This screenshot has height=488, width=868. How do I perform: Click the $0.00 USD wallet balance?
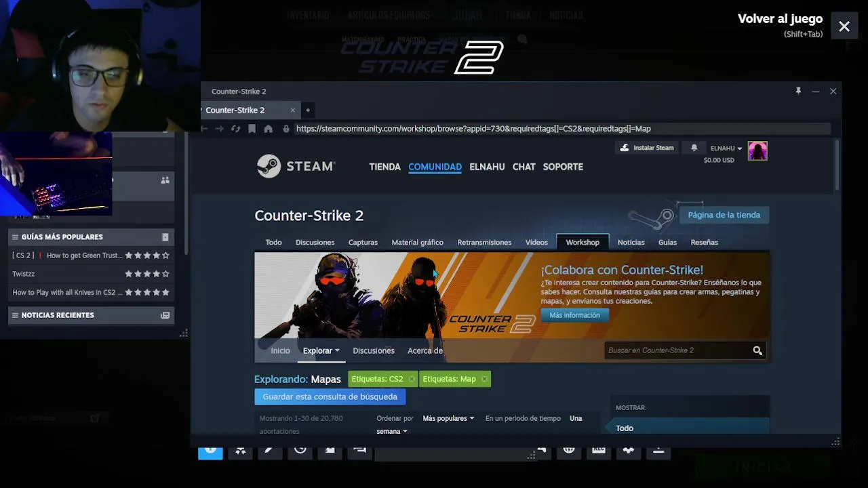(x=719, y=161)
